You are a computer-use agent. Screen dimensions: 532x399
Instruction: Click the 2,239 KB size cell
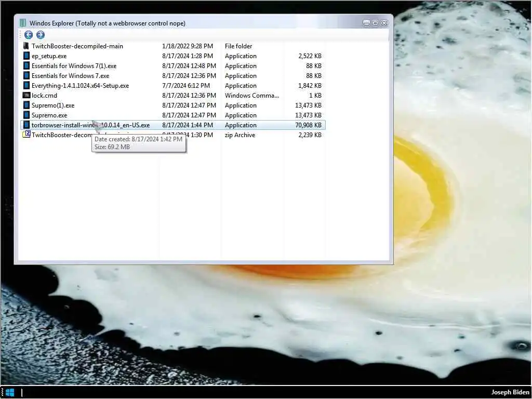pyautogui.click(x=310, y=135)
